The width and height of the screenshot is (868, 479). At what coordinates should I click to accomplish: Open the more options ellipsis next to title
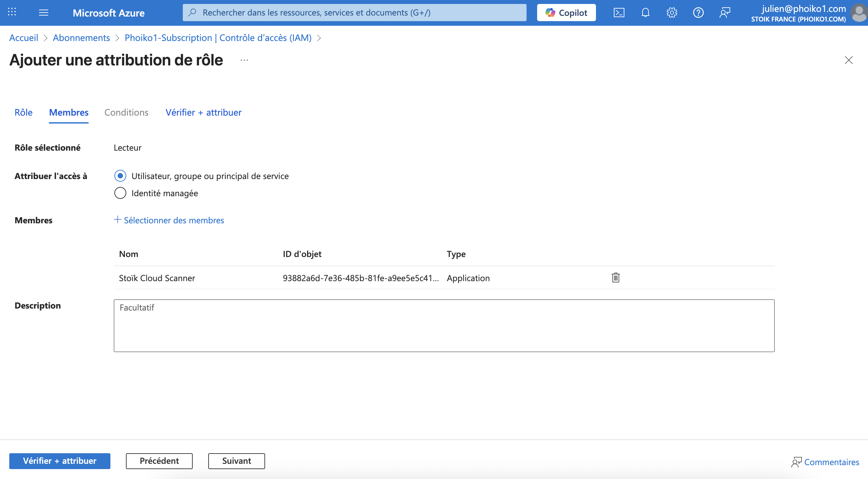coord(244,60)
